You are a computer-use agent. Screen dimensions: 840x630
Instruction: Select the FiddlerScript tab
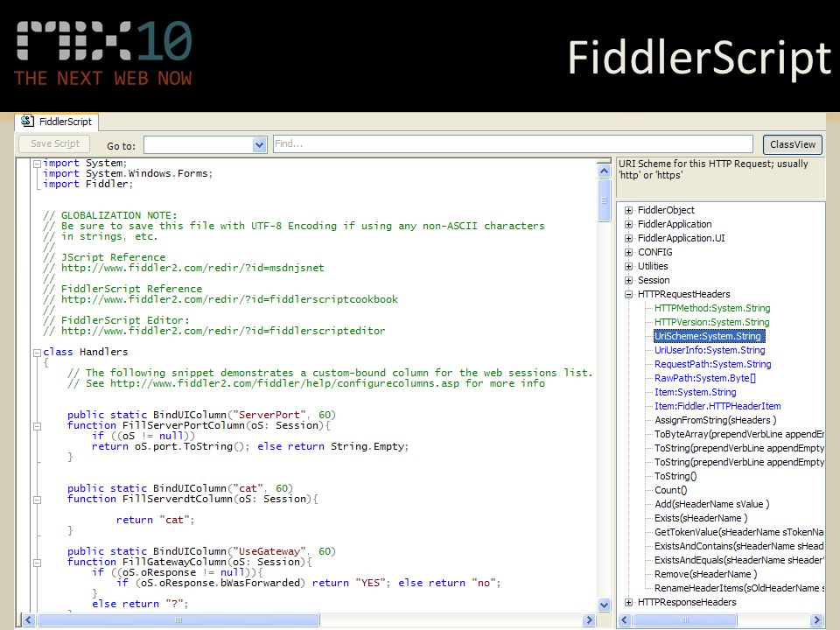(57, 122)
